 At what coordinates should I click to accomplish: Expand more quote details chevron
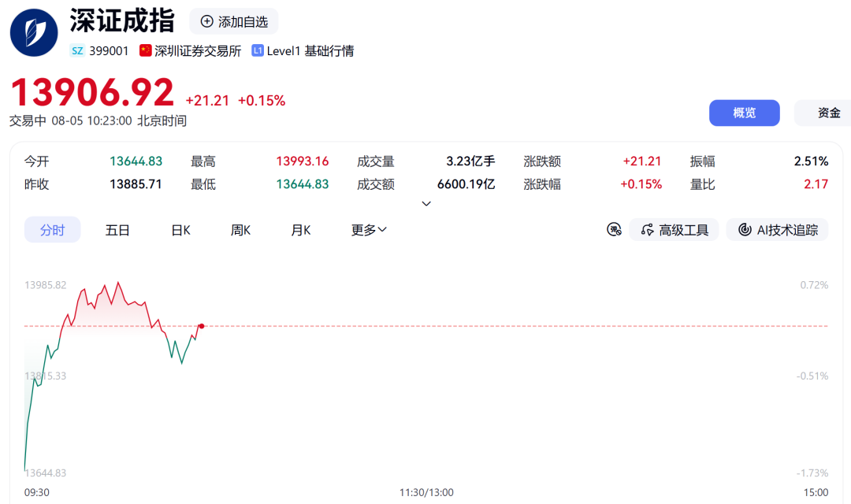click(x=426, y=204)
